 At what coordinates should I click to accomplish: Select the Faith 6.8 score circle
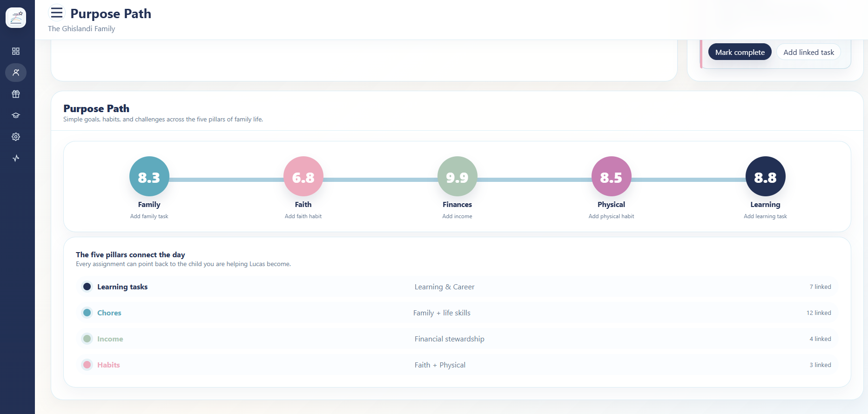click(303, 177)
